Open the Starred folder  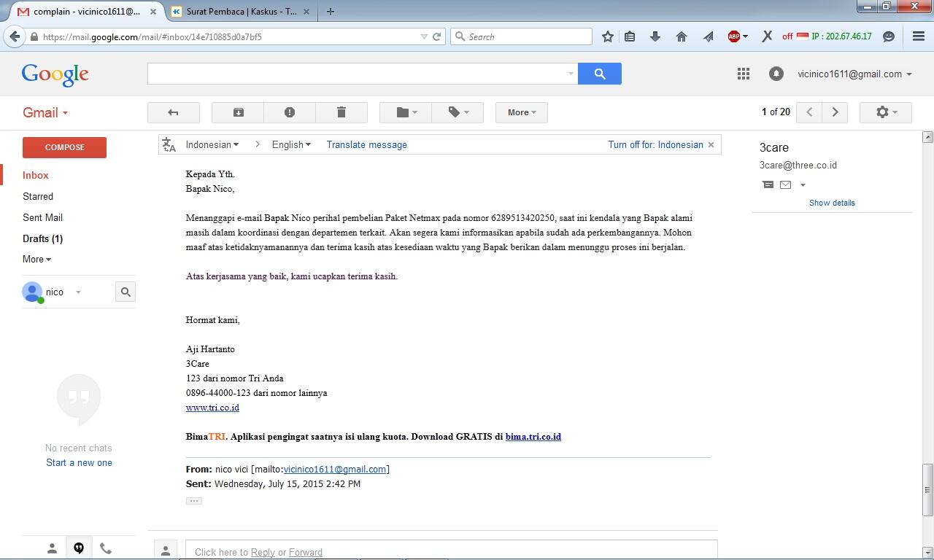click(x=38, y=196)
